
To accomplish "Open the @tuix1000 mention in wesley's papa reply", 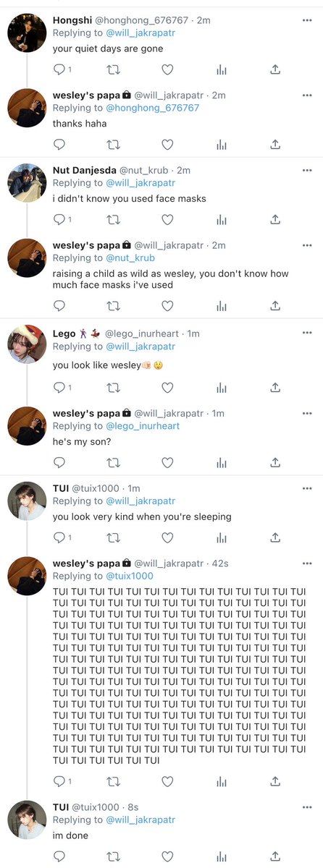I will 130,576.
